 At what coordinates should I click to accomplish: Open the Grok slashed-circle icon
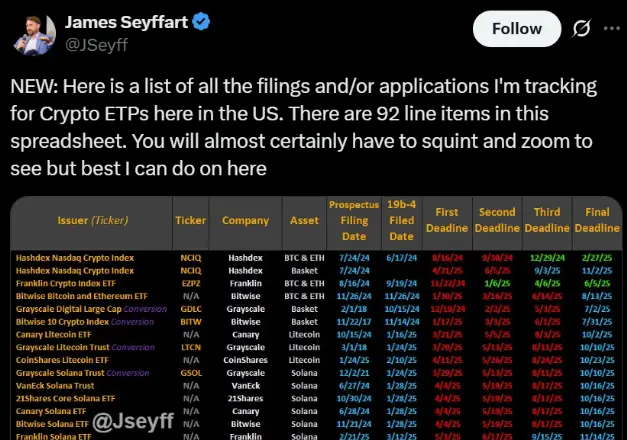581,28
